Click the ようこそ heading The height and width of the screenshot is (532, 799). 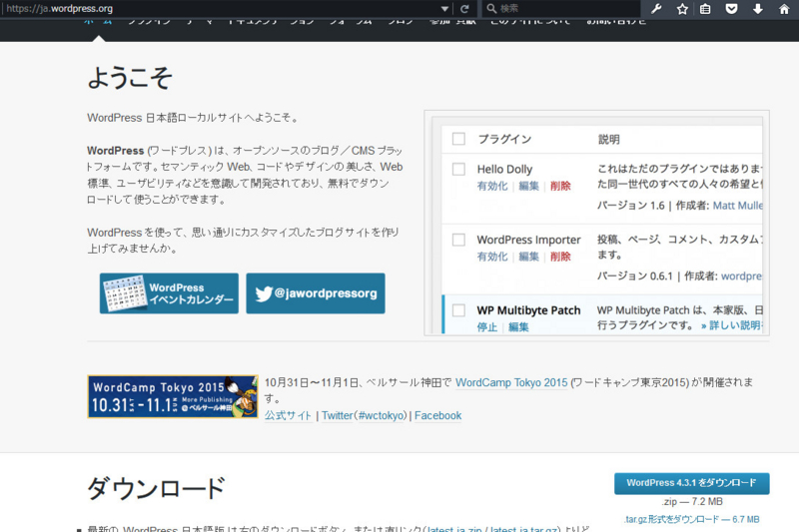click(x=130, y=79)
